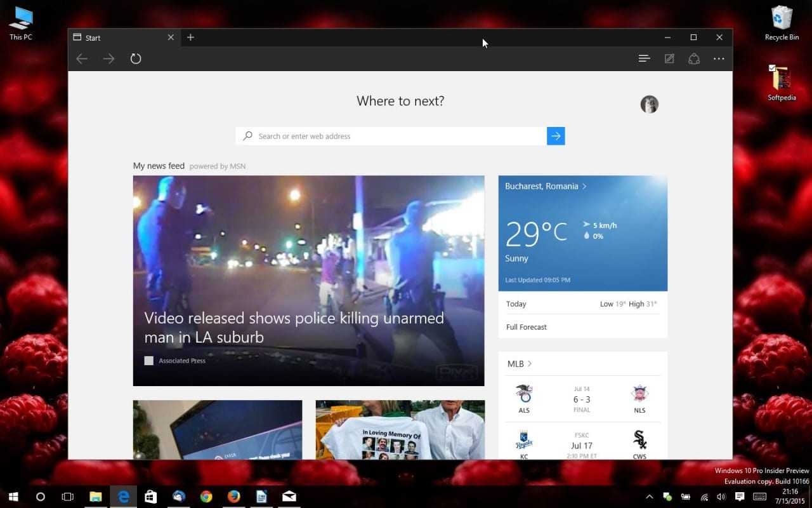Viewport: 812px width, 508px height.
Task: Open Task View from the taskbar
Action: pyautogui.click(x=68, y=497)
